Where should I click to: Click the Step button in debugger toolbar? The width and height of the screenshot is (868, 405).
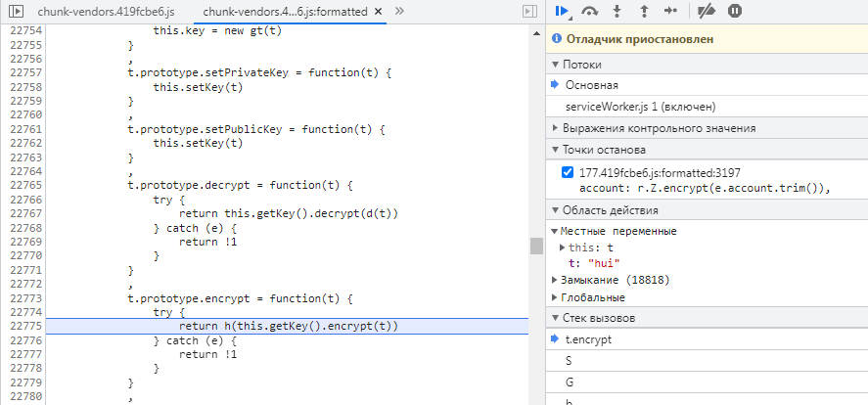[x=669, y=11]
